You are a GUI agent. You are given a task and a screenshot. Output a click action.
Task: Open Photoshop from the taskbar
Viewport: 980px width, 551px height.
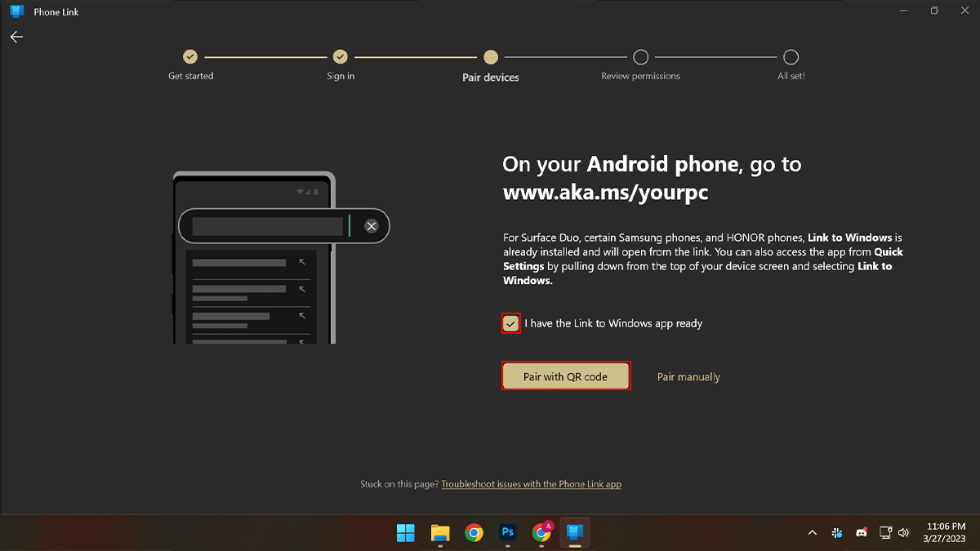coord(507,533)
